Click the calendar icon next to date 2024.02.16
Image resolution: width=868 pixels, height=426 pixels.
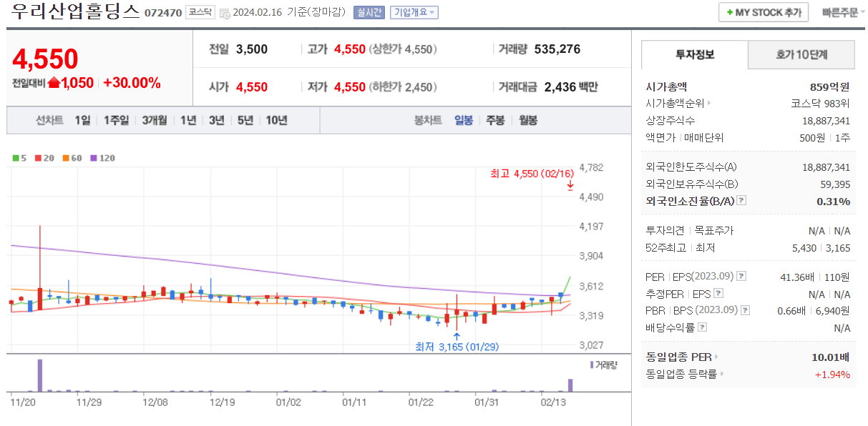[225, 13]
